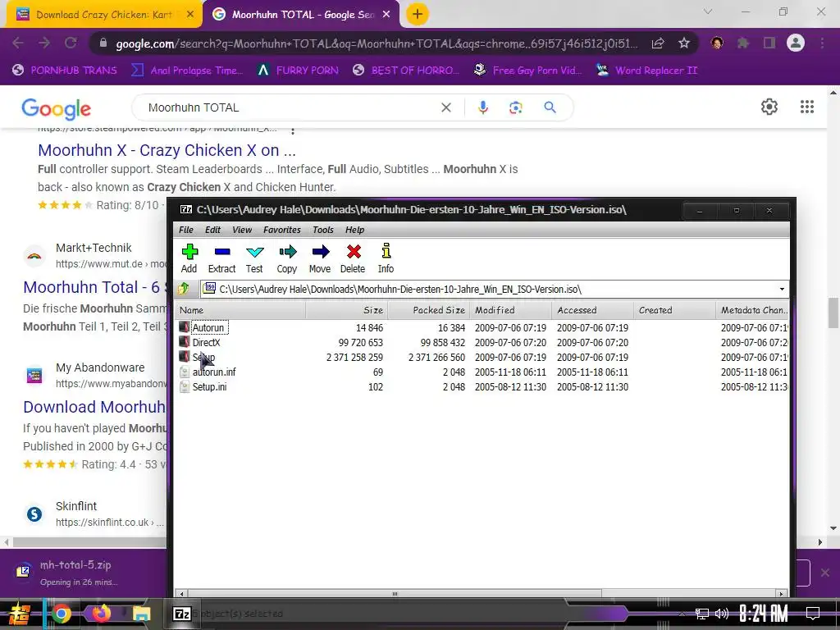Image resolution: width=840 pixels, height=630 pixels.
Task: Clear the Google search box
Action: tap(445, 107)
